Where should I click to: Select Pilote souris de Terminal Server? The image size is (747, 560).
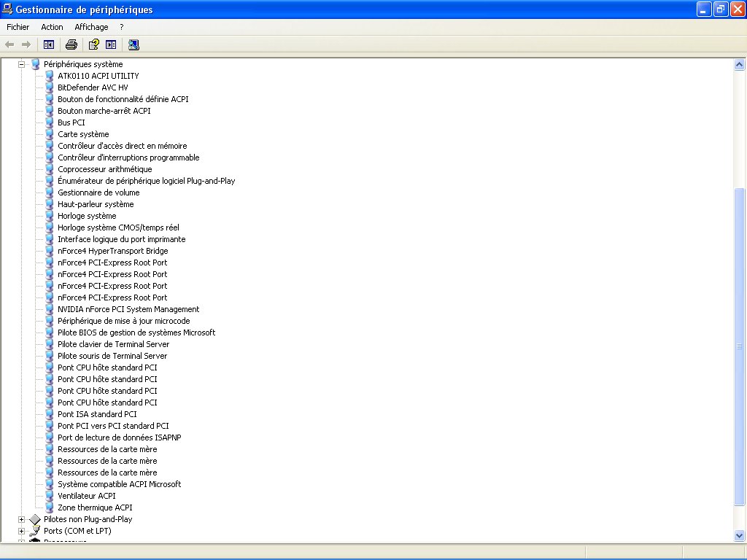point(112,356)
